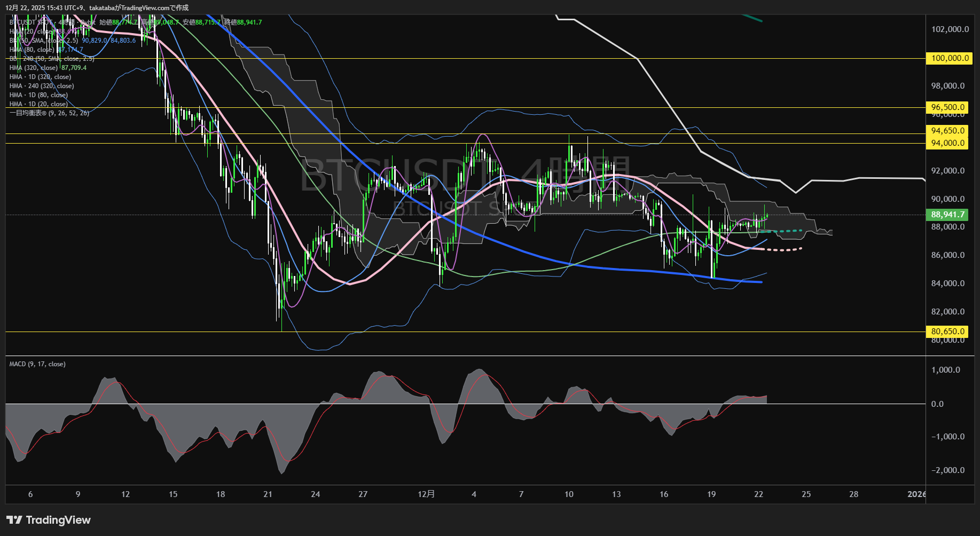Click the 94,000.0 yellow price label
Viewport: 980px width, 536px height.
tap(947, 143)
